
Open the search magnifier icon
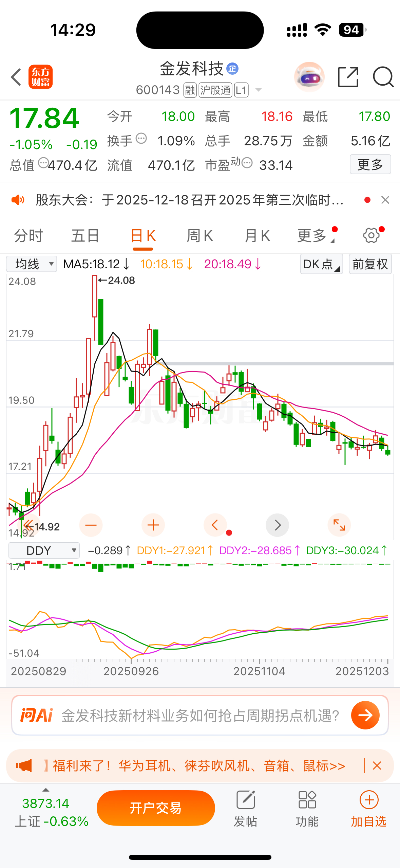point(383,77)
